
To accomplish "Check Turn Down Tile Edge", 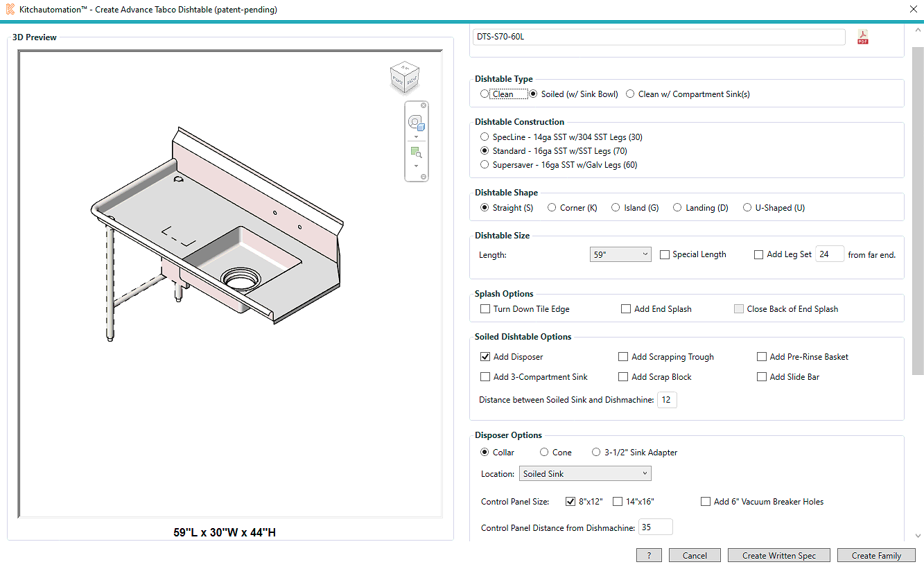I will pos(485,309).
